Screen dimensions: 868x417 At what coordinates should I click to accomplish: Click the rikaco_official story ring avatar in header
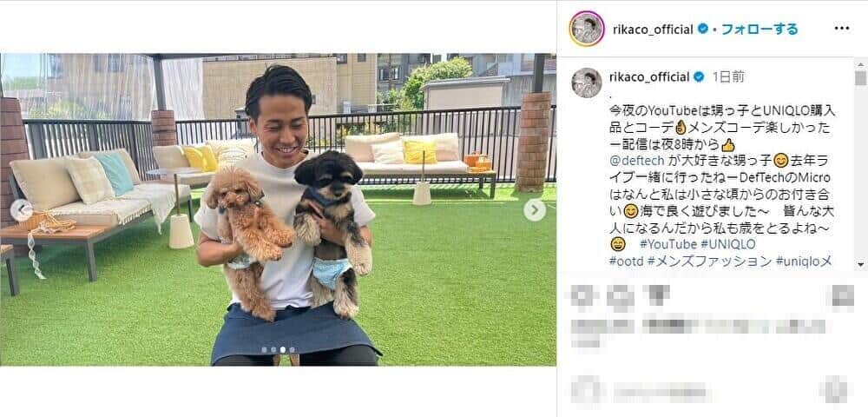(x=586, y=29)
